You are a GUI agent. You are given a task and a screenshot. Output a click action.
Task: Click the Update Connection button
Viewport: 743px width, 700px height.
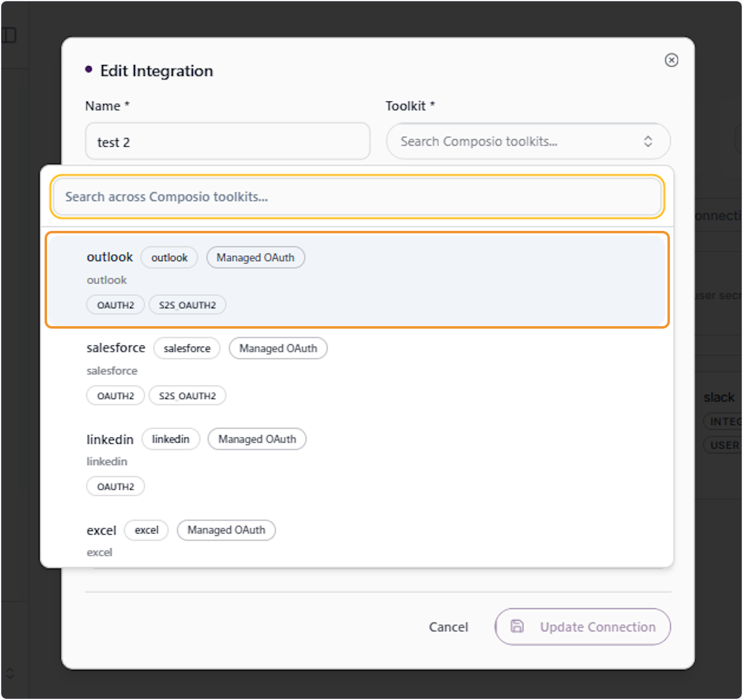[583, 627]
